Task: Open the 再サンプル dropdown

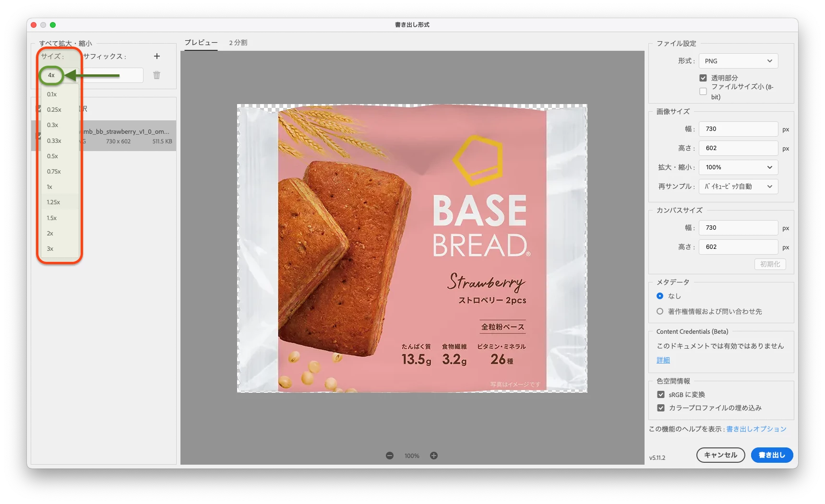Action: click(x=738, y=187)
